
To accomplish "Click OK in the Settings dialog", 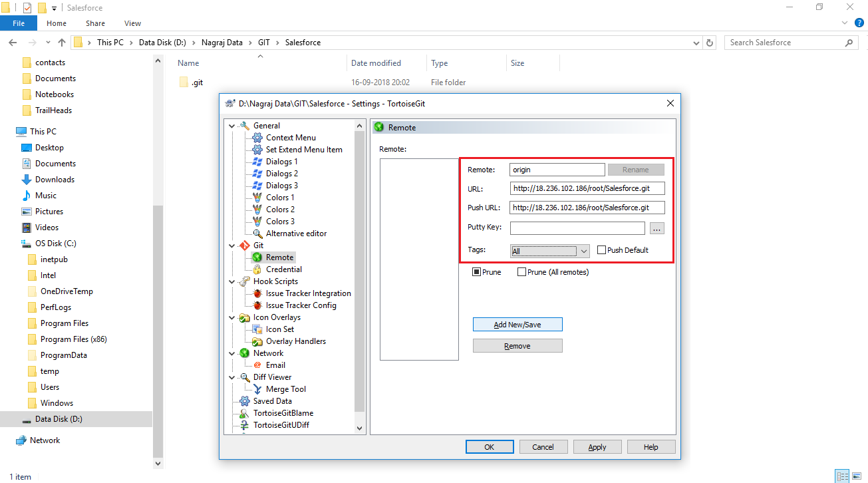I will [x=490, y=447].
